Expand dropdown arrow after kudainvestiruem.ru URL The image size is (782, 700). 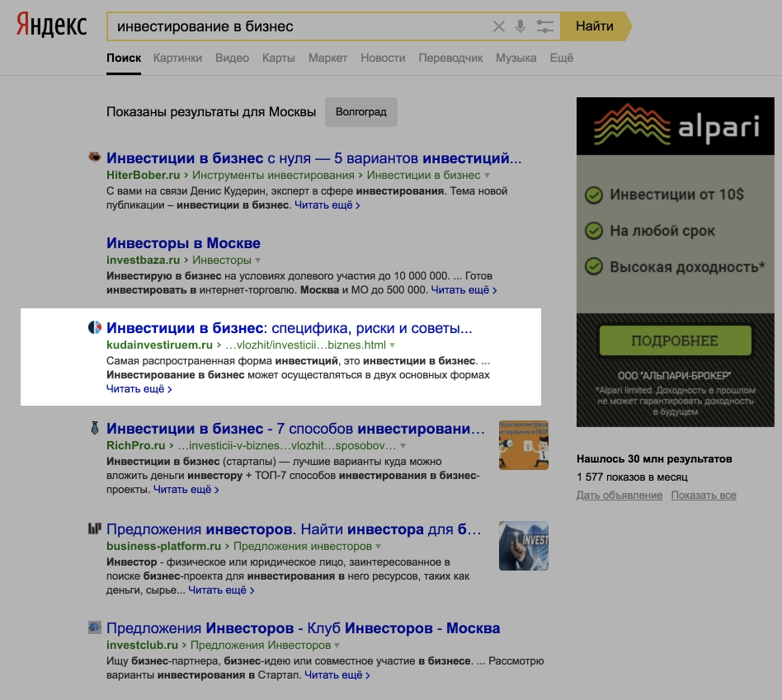pyautogui.click(x=392, y=345)
